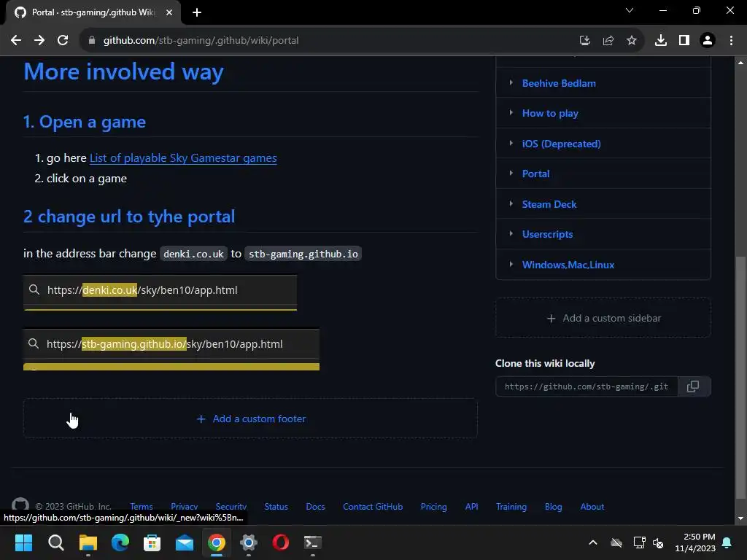View site information lock icon

(x=92, y=41)
